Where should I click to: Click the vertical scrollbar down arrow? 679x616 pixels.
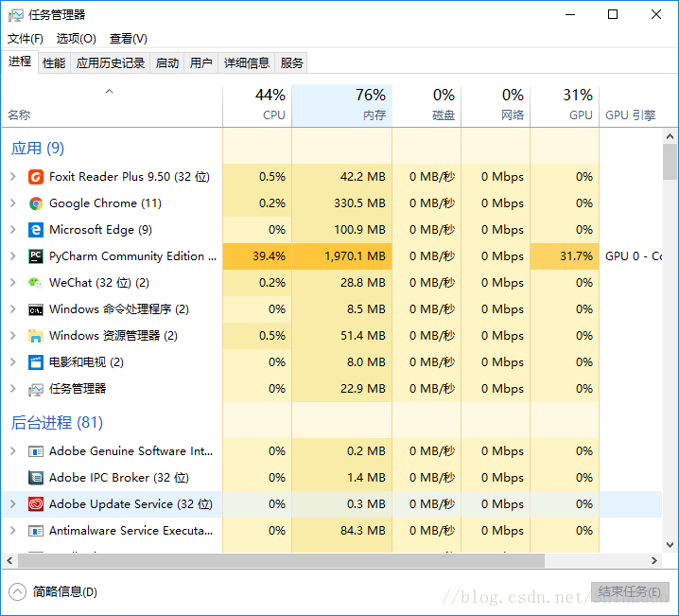point(670,544)
